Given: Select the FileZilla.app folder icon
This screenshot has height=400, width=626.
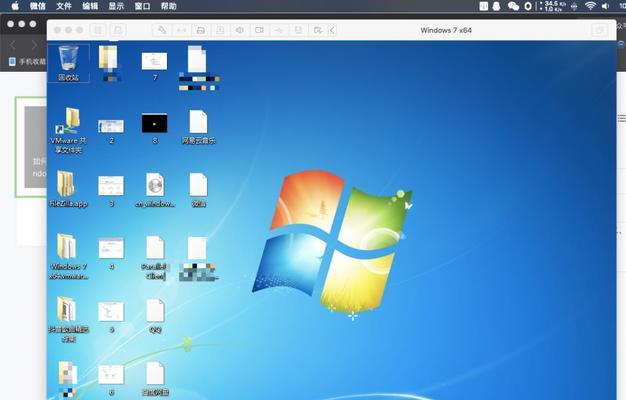Looking at the screenshot, I should point(68,189).
